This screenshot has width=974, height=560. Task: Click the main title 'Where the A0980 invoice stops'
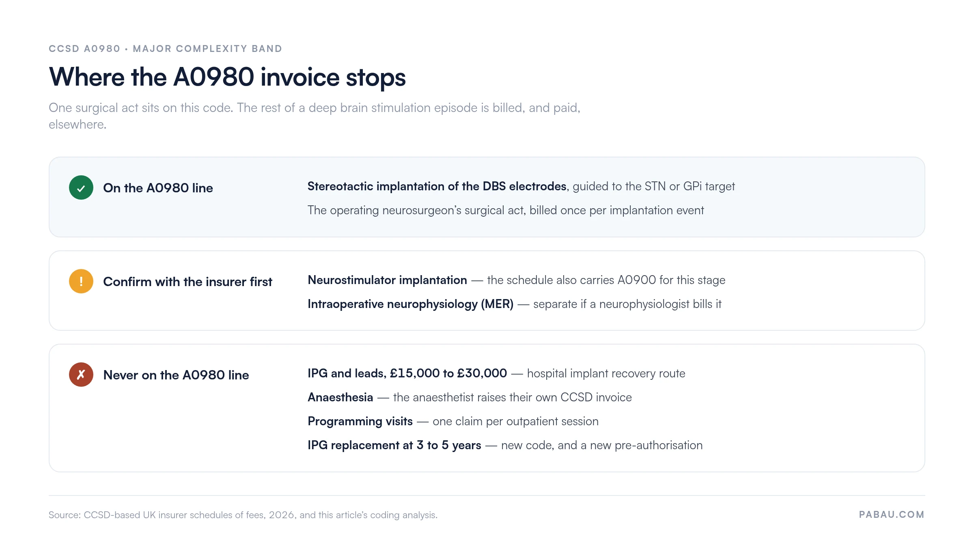pos(227,77)
